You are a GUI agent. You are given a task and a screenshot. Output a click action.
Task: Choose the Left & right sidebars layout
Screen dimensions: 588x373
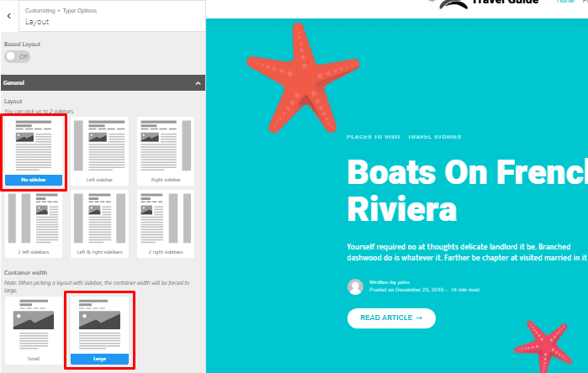click(x=99, y=224)
